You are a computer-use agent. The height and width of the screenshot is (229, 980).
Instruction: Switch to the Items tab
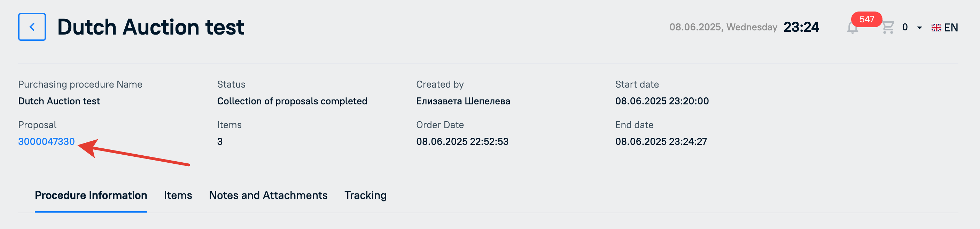[178, 195]
